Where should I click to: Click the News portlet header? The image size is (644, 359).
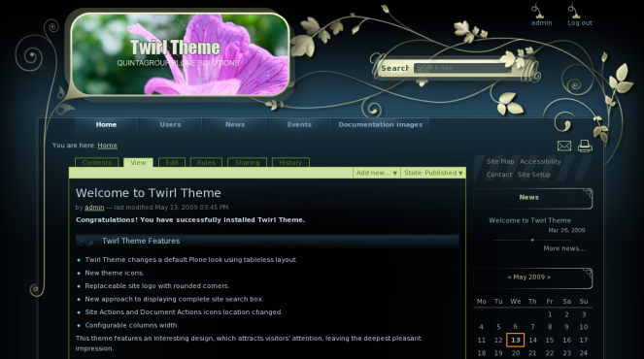click(533, 198)
